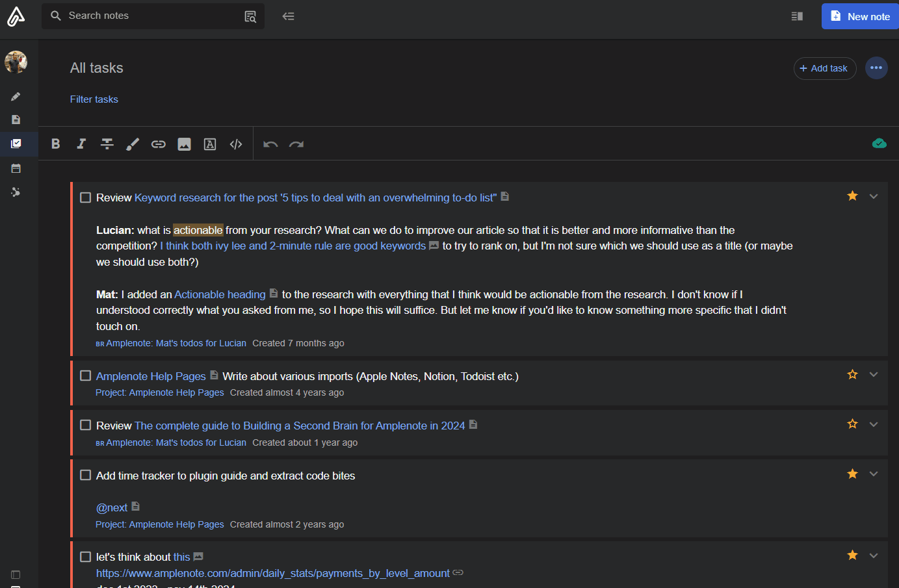Toggle star on Write about various imports task
Viewport: 899px width, 588px height.
click(x=852, y=374)
